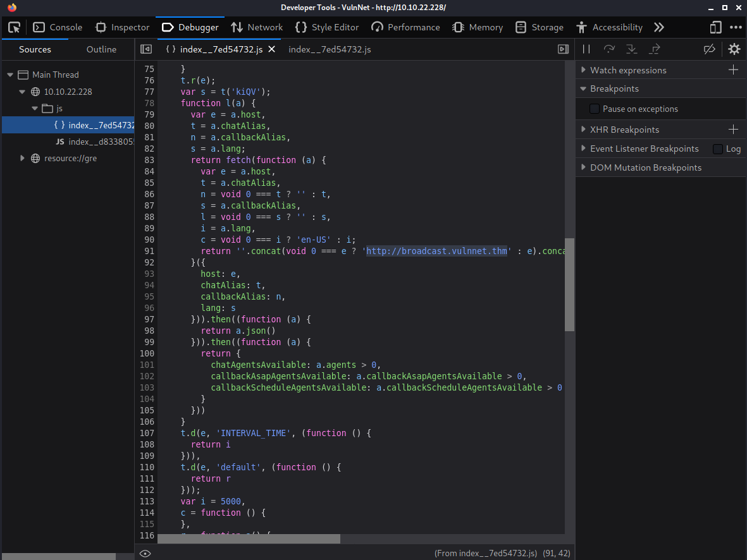Image resolution: width=747 pixels, height=560 pixels.
Task: Enable the Log checkbox for event listeners
Action: (x=717, y=149)
